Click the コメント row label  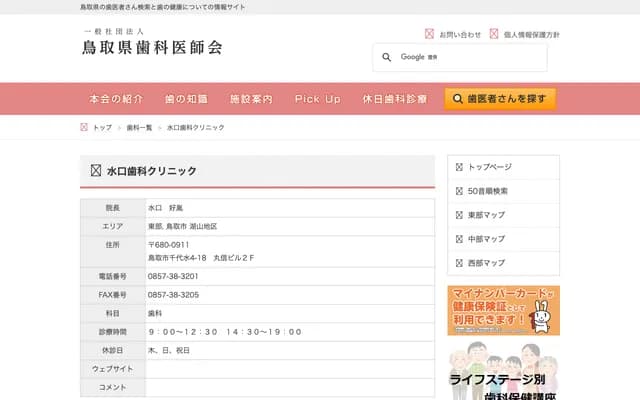pos(113,387)
